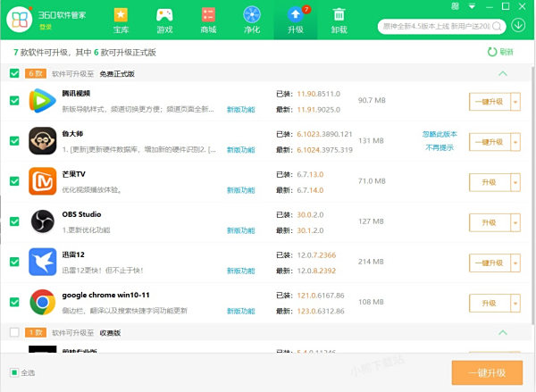
Task: Click the search magnifier icon
Action: (x=497, y=26)
